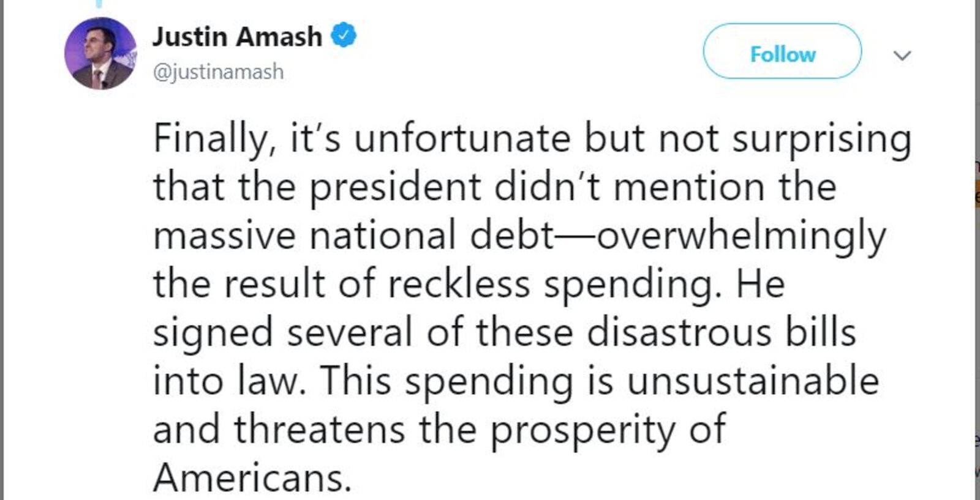Click the phrase "into law" in tweet
The width and height of the screenshot is (980, 500).
coord(228,381)
